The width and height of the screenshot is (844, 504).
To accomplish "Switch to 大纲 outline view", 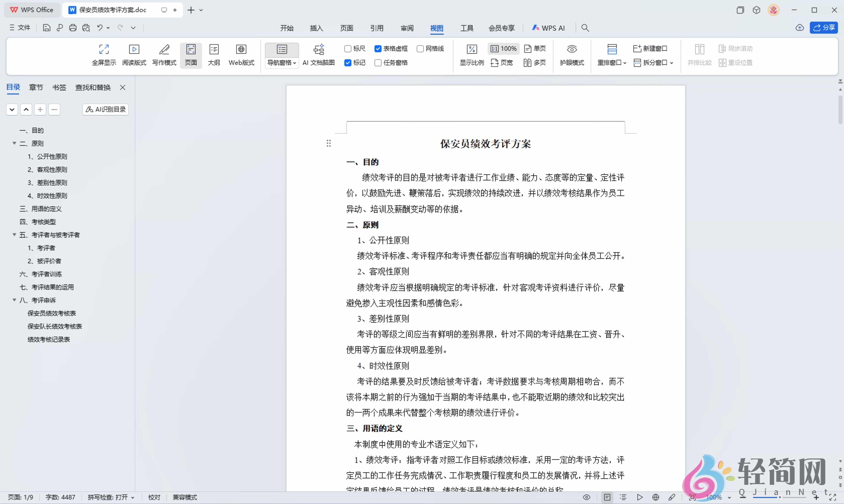I will tap(214, 54).
